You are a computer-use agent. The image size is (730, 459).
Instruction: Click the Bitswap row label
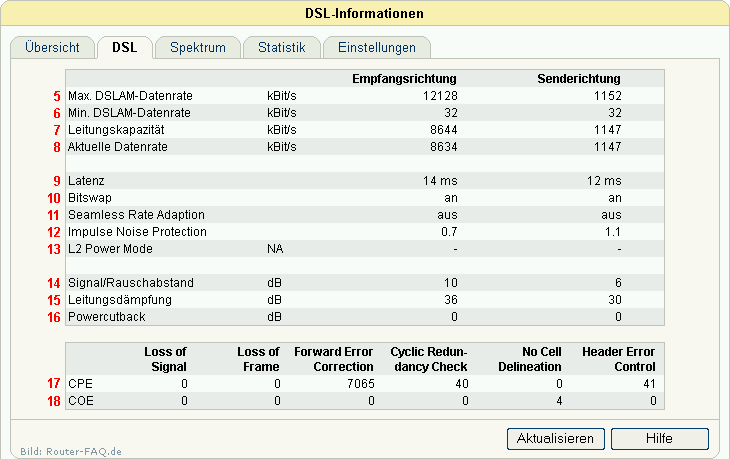coord(90,198)
